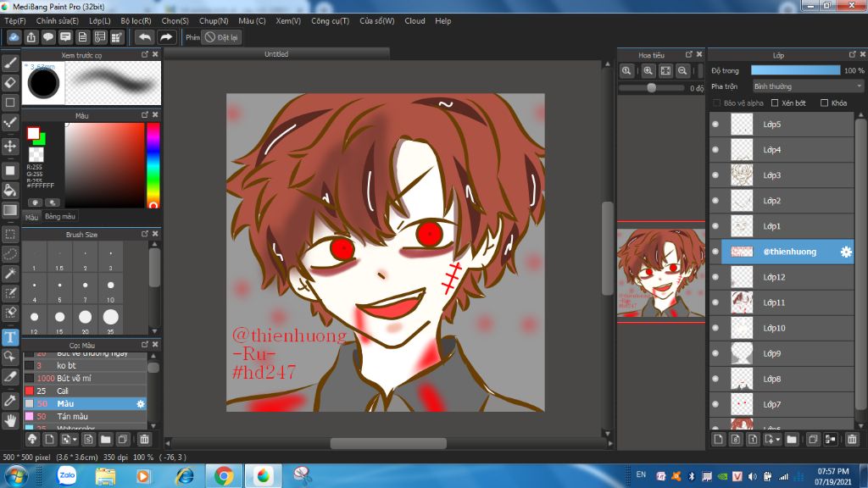Open settings gear for @thienhuong layer

(x=846, y=252)
